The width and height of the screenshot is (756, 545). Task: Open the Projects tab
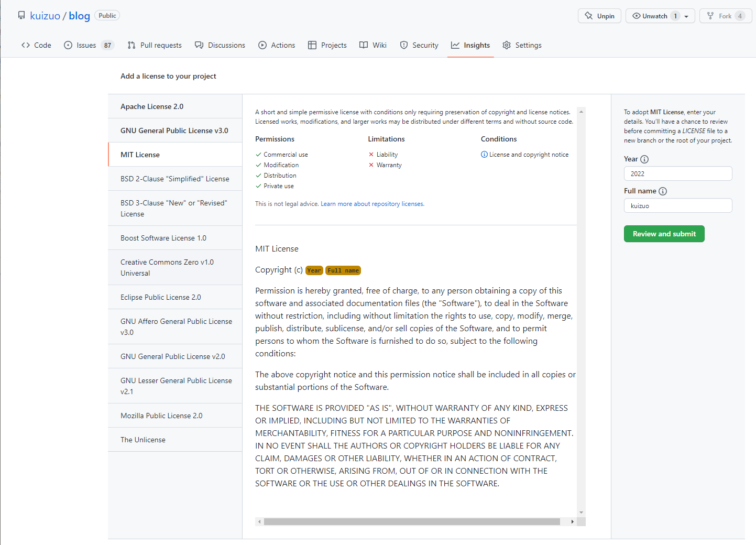pyautogui.click(x=327, y=45)
